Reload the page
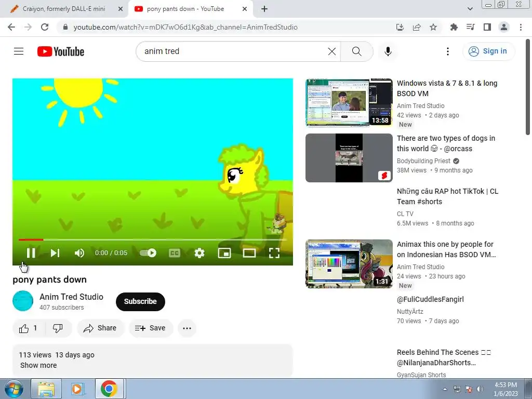The height and width of the screenshot is (399, 532). click(x=45, y=27)
